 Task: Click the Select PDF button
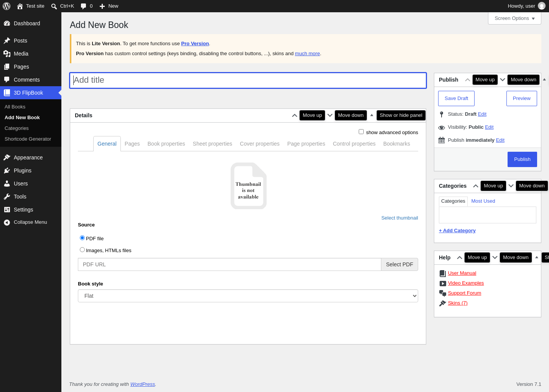[x=399, y=264]
